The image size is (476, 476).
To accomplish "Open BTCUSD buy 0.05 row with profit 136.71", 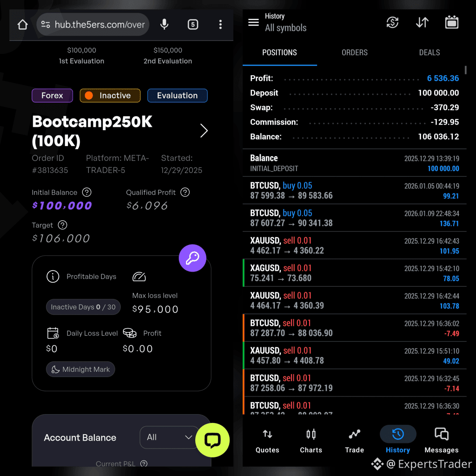I will pyautogui.click(x=355, y=218).
